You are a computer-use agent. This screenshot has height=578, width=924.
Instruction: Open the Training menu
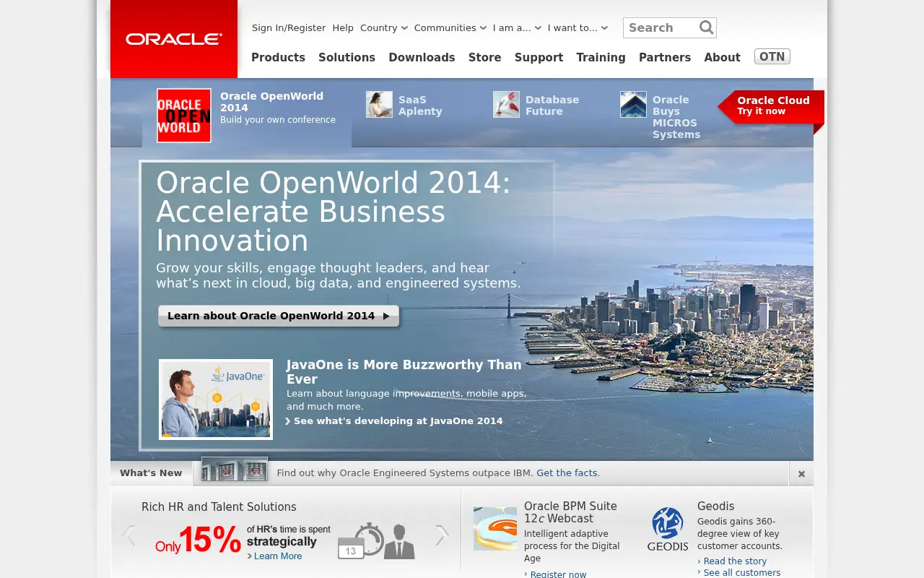(x=601, y=57)
